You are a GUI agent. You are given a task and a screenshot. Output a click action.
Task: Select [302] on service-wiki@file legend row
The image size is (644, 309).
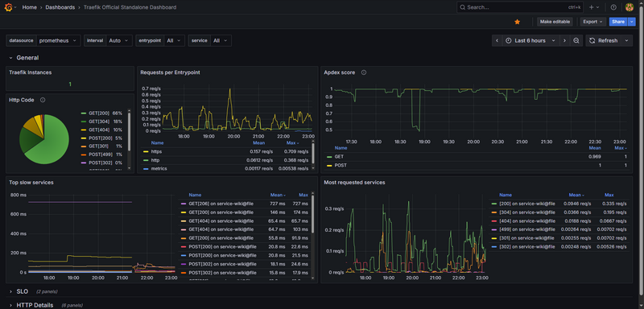pyautogui.click(x=559, y=246)
